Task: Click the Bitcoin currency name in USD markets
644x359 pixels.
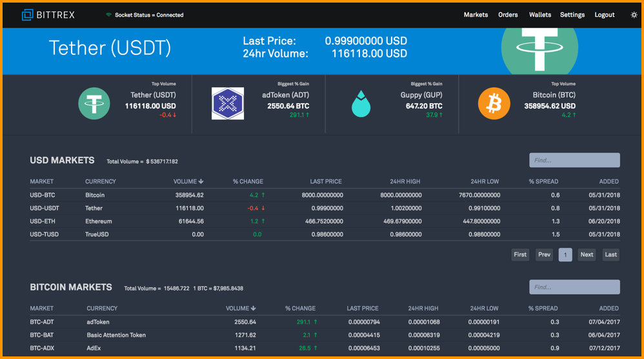Action: click(95, 195)
